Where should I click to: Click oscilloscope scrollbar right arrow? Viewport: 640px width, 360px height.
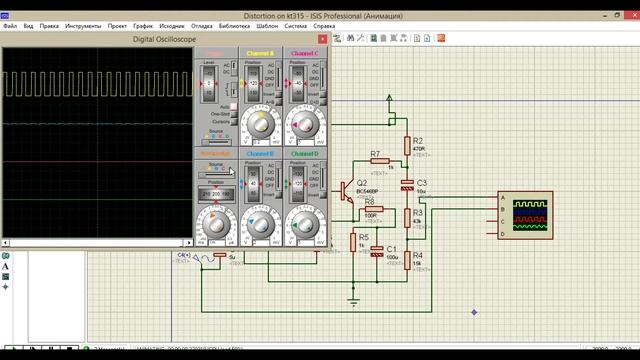click(189, 243)
